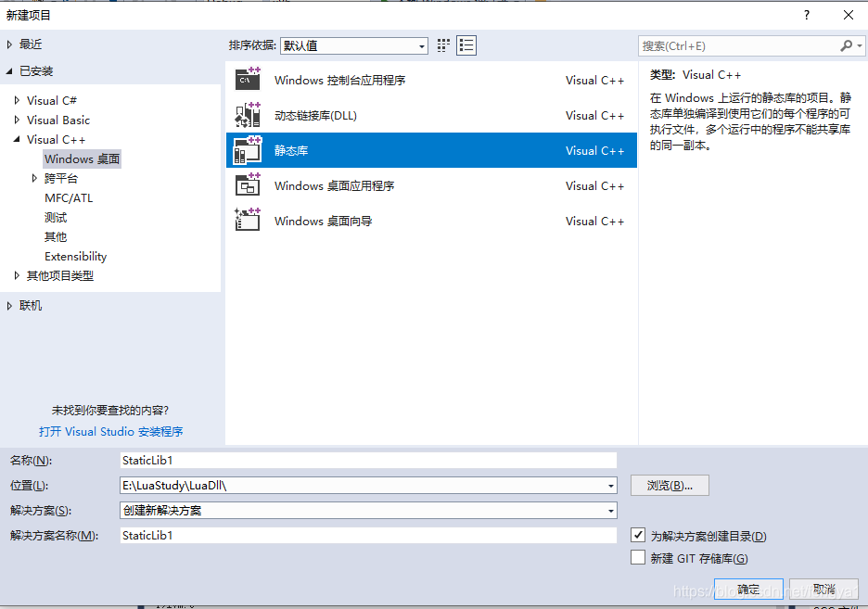Select the MFC/ATL category
868x609 pixels.
[x=68, y=197]
